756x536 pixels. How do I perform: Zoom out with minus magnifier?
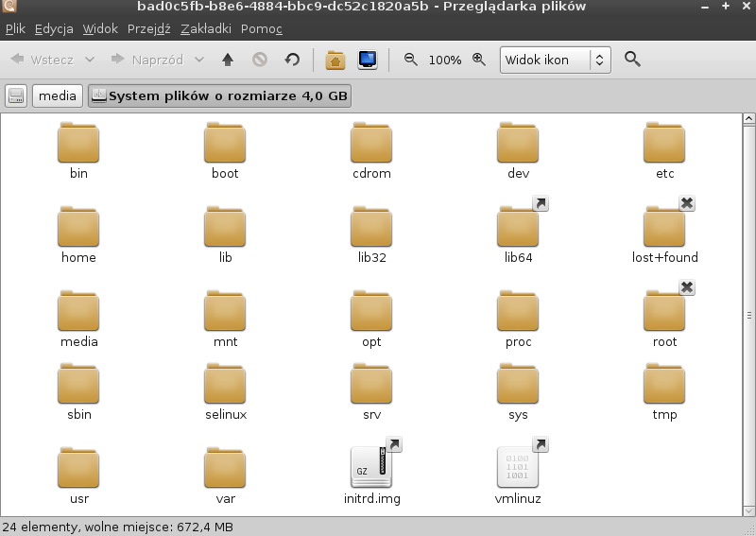[410, 60]
